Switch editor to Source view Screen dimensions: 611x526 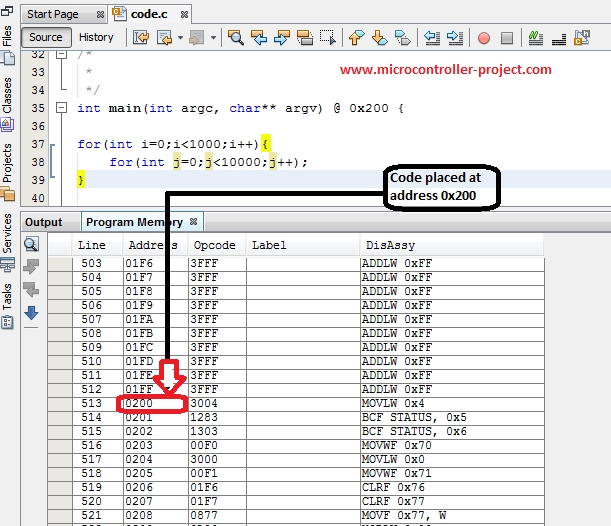point(46,37)
